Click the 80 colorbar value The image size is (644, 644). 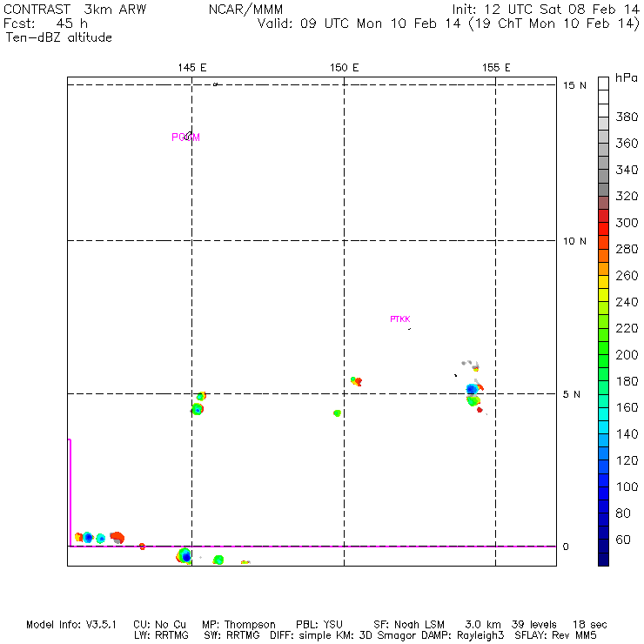point(623,513)
